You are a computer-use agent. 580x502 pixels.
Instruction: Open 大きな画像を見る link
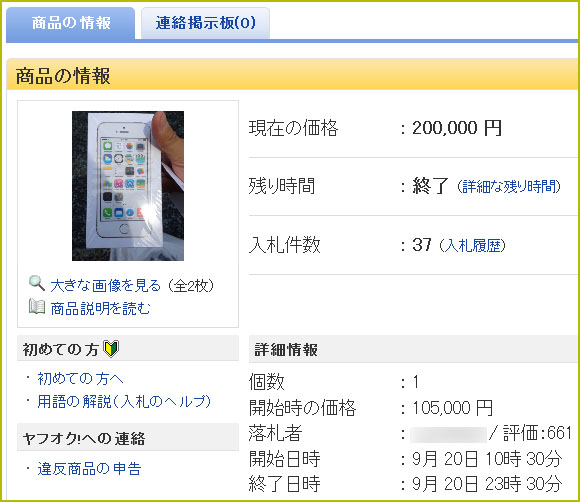coord(105,285)
